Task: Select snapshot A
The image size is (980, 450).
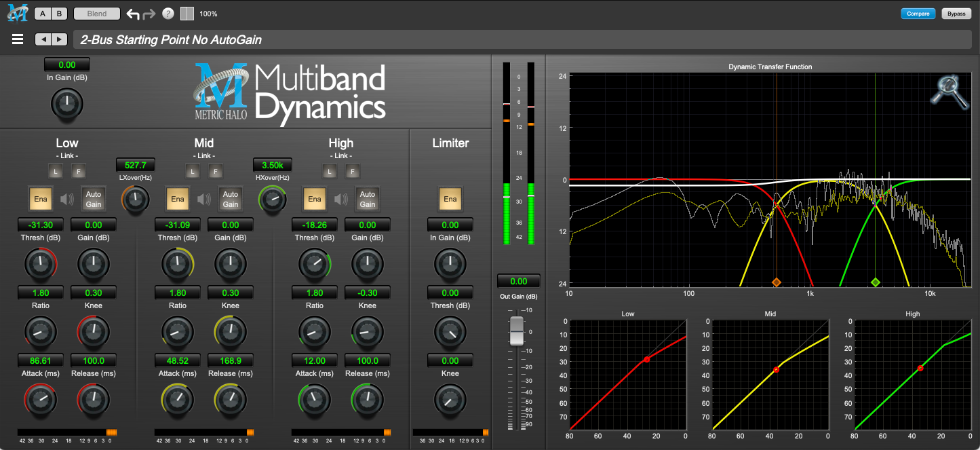Action: (x=41, y=13)
